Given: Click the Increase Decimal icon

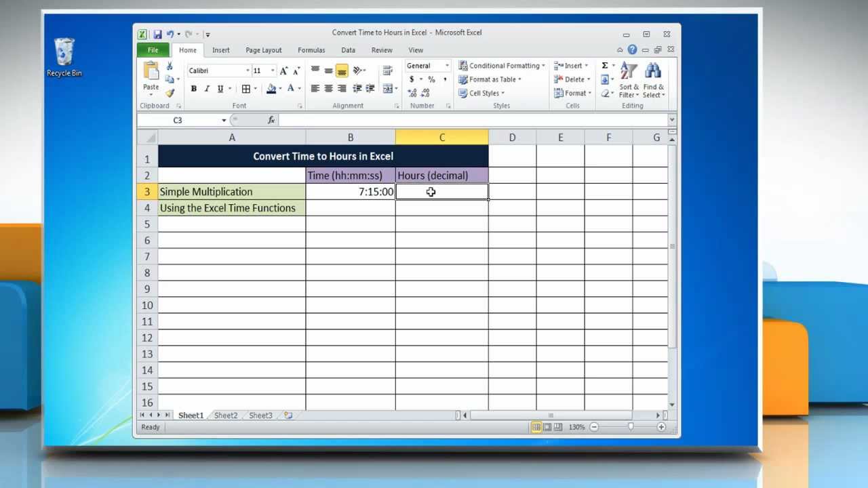Looking at the screenshot, I should coord(412,93).
